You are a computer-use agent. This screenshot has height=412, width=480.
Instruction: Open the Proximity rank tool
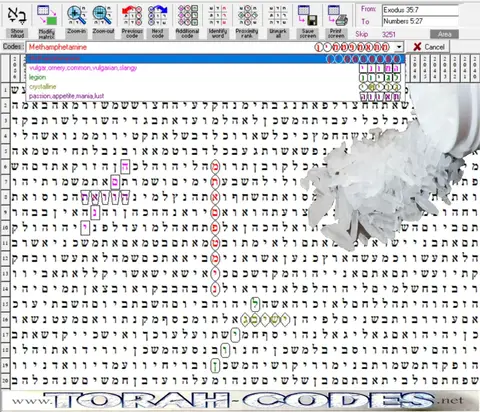coord(247,22)
